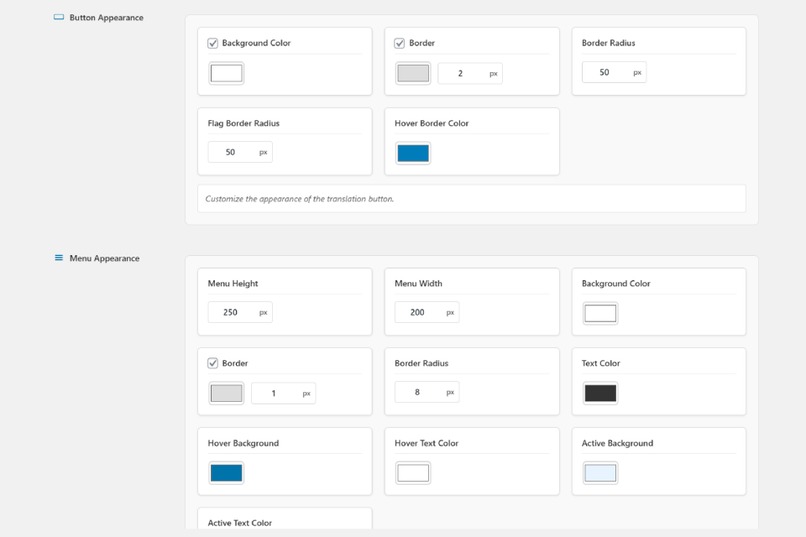Click the Menu Appearance heading text
The height and width of the screenshot is (537, 806).
point(104,258)
